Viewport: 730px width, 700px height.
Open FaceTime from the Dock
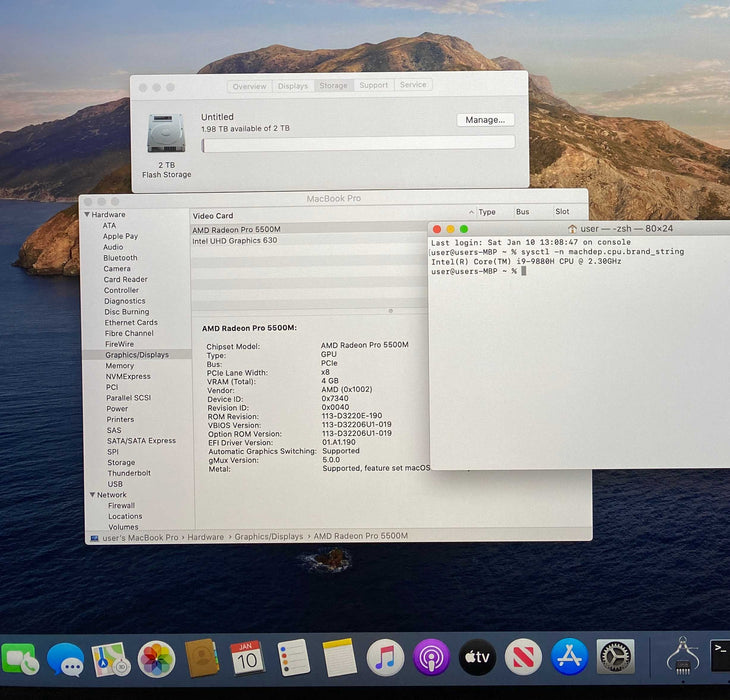tap(20, 659)
